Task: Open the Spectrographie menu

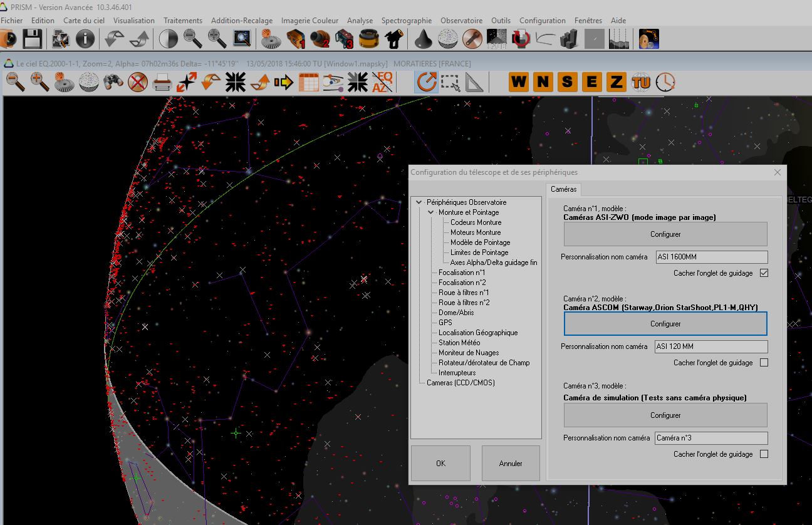Action: (x=407, y=21)
